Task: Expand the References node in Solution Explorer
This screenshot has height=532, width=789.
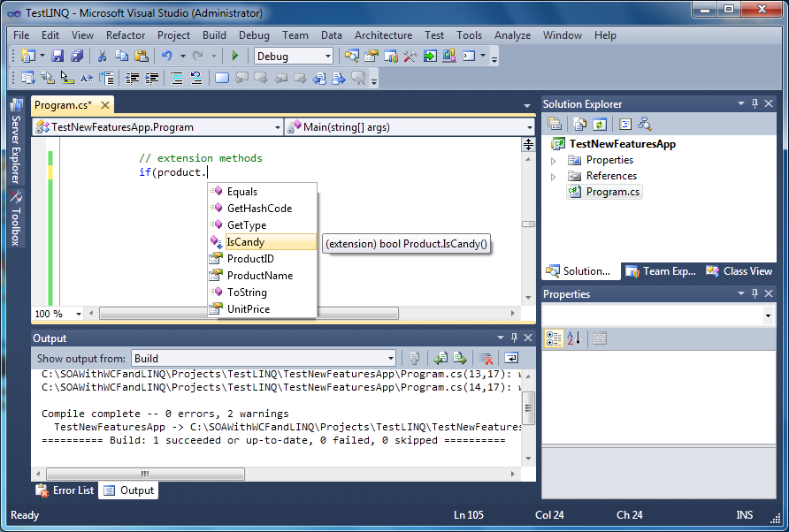Action: 554,177
